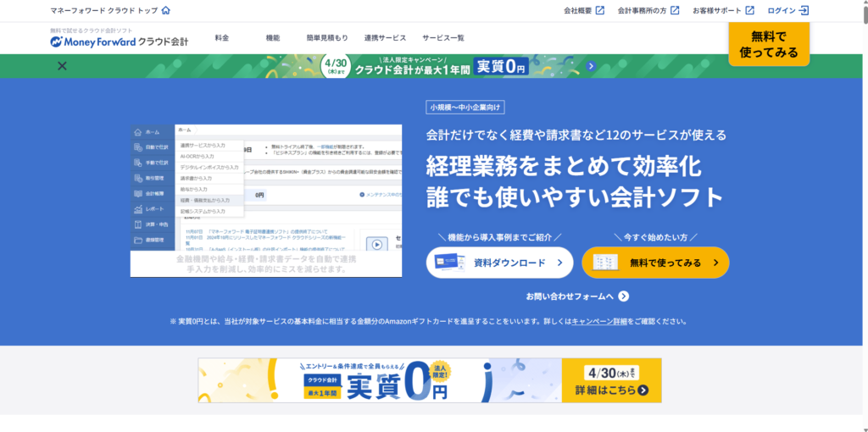The image size is (868, 432).
Task: Open the 料金 menu item
Action: coord(222,38)
